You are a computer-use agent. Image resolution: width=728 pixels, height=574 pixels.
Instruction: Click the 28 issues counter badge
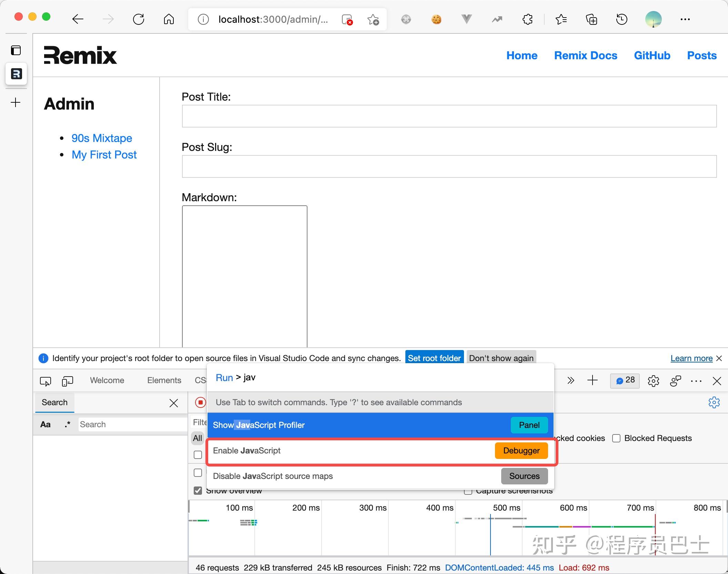(x=625, y=380)
